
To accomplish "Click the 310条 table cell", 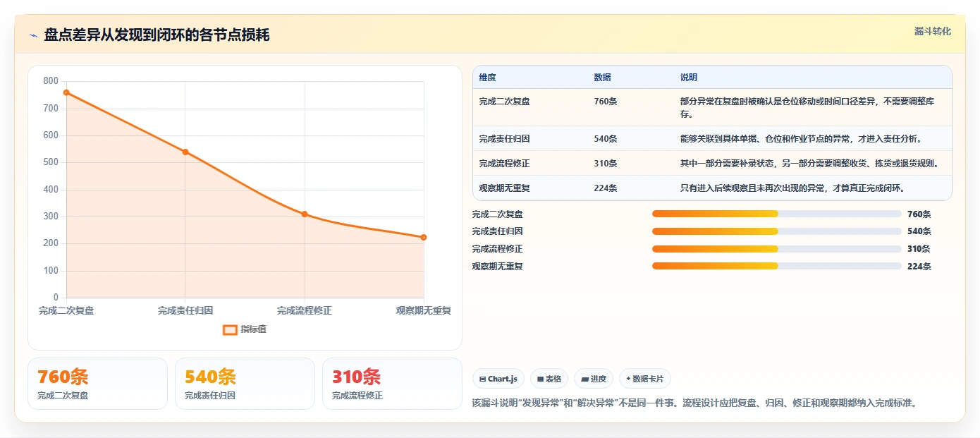I will tap(605, 164).
